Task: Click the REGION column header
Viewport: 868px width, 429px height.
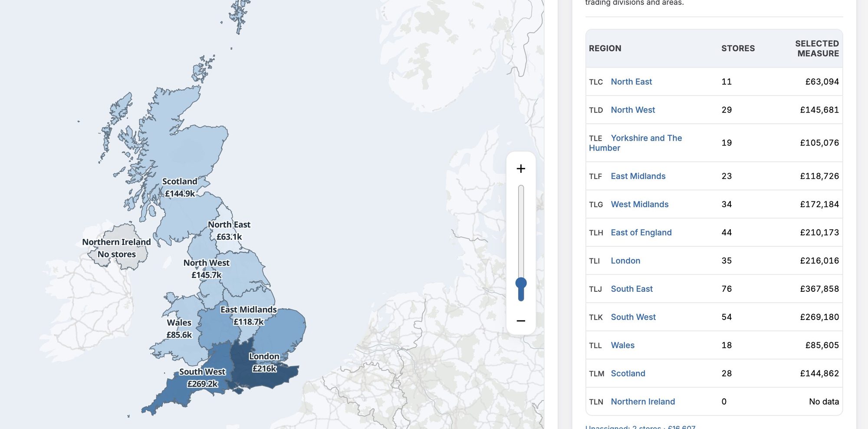Action: click(x=605, y=48)
